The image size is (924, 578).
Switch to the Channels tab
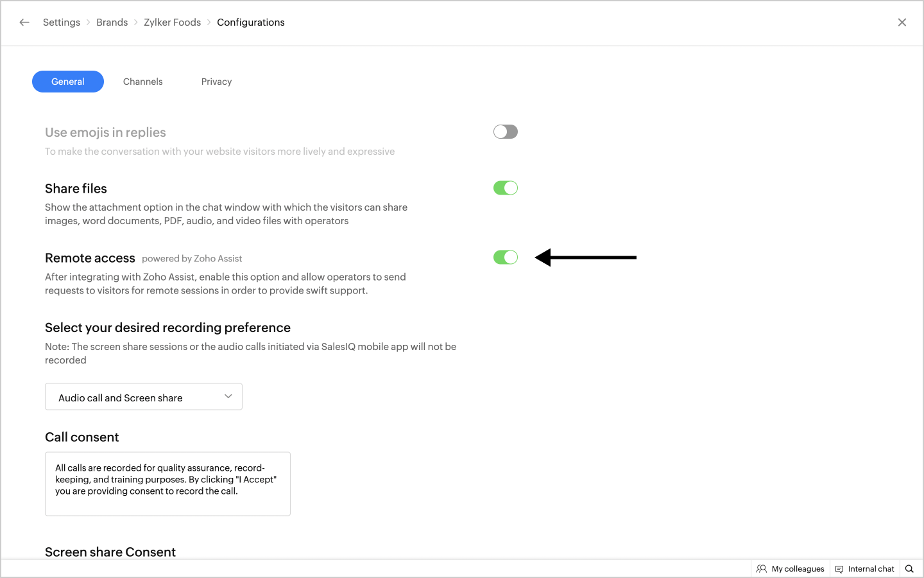pyautogui.click(x=142, y=82)
